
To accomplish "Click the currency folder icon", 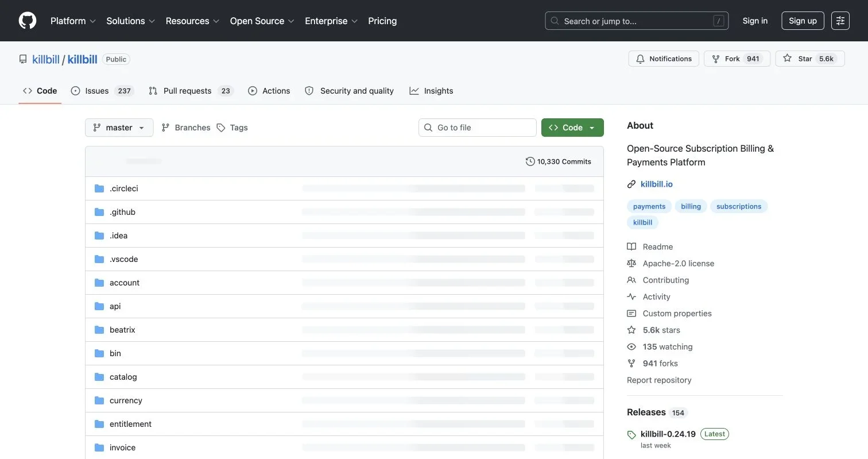I will (99, 400).
